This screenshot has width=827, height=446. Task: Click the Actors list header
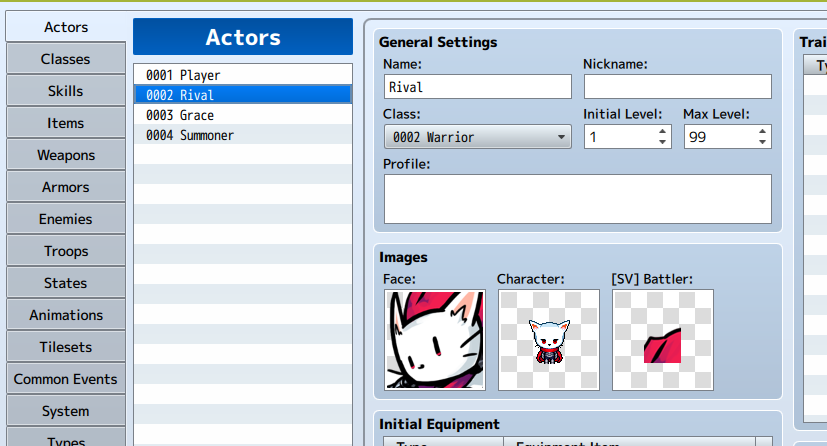243,37
